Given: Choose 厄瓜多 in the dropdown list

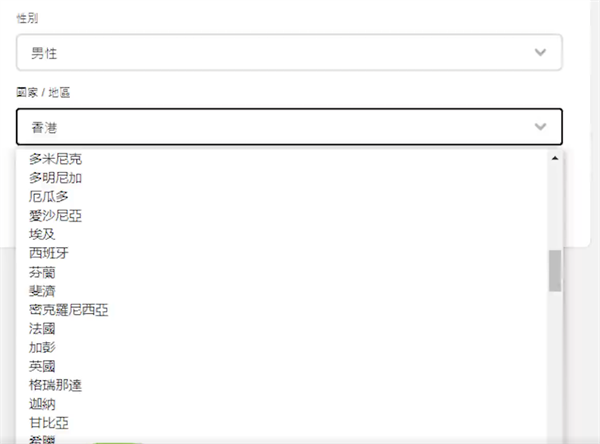Looking at the screenshot, I should pos(49,196).
